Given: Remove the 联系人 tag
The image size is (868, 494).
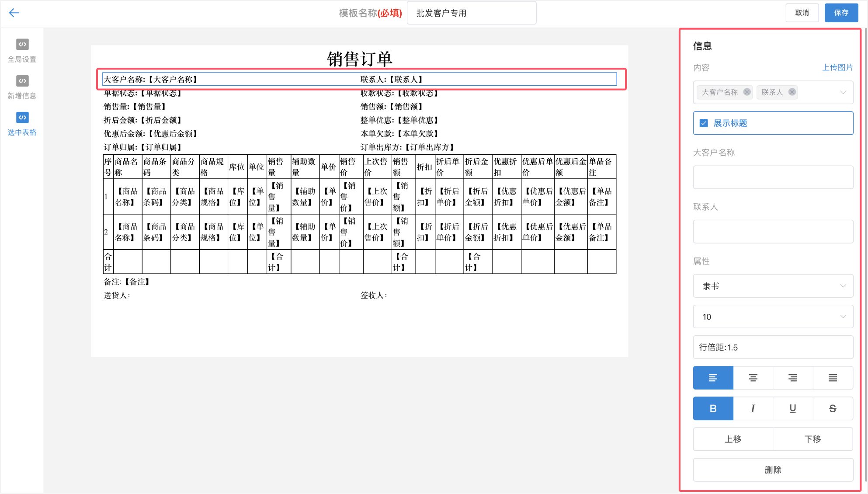Looking at the screenshot, I should 792,92.
